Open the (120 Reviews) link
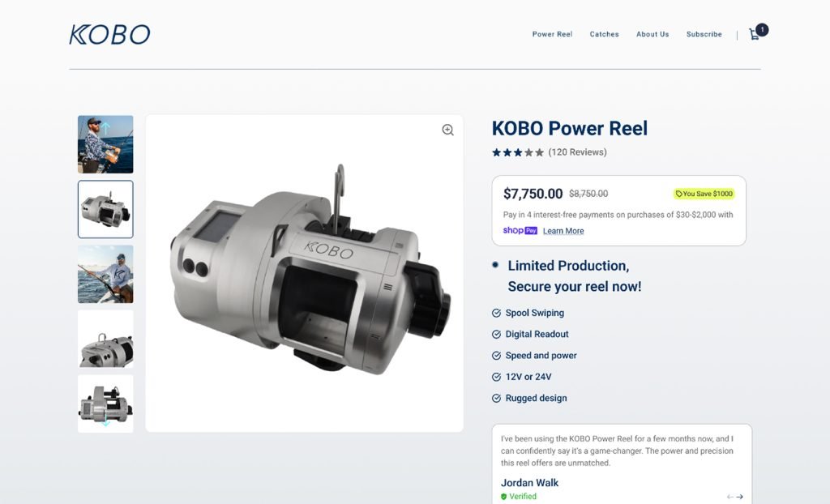Viewport: 830px width, 504px height. click(x=577, y=152)
